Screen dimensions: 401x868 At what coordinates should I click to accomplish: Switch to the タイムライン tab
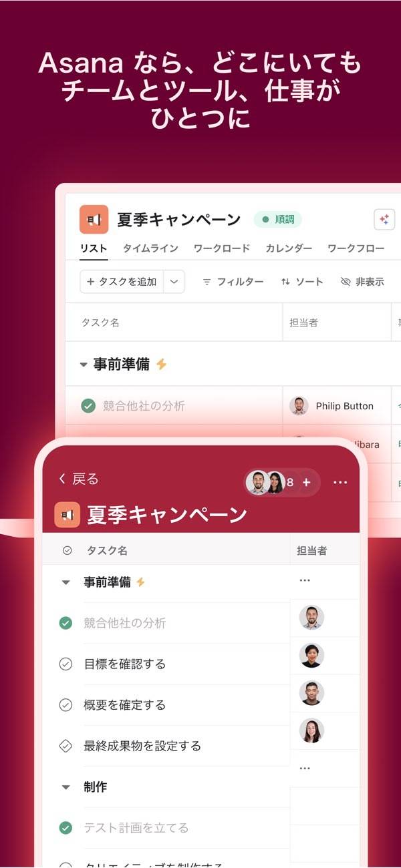coord(150,248)
